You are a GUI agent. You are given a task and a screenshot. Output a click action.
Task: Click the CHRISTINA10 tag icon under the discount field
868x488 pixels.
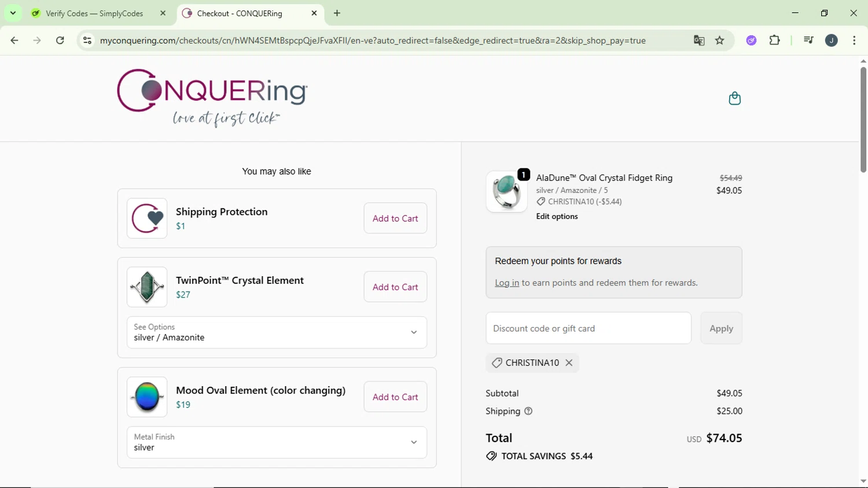(496, 363)
